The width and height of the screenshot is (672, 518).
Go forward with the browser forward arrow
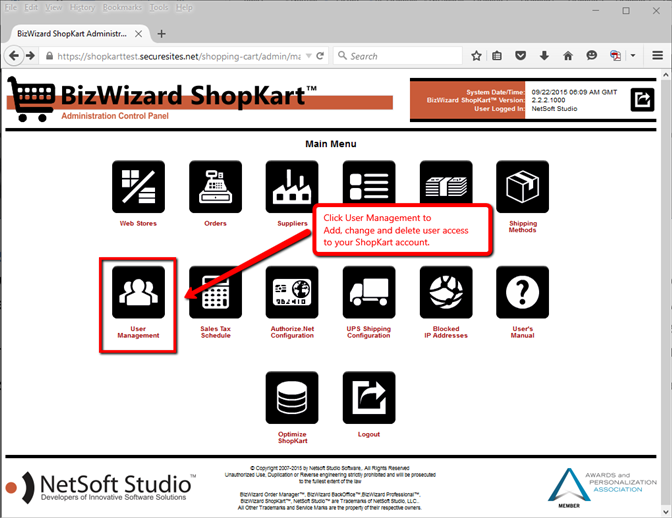tap(30, 56)
